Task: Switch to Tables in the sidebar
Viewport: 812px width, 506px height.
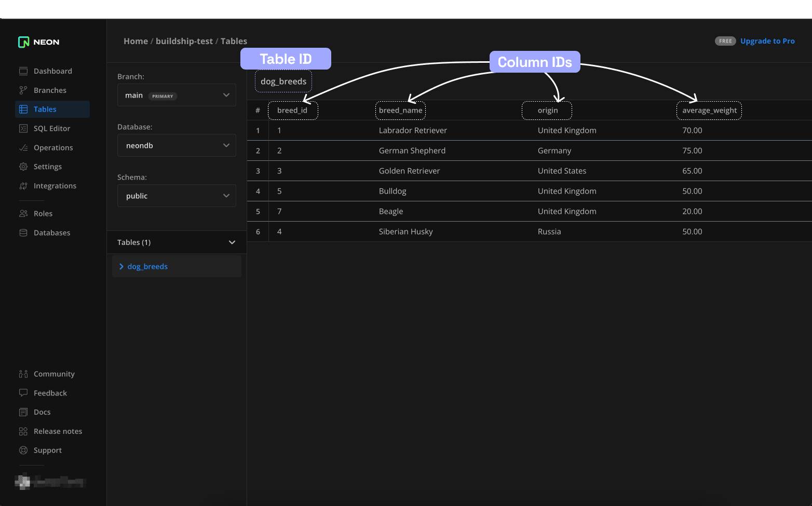Action: coord(45,109)
